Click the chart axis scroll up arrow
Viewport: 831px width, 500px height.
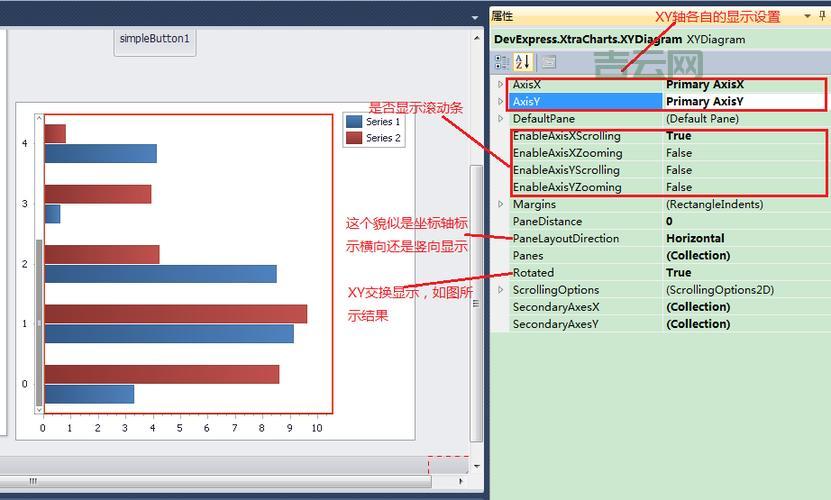(x=40, y=118)
